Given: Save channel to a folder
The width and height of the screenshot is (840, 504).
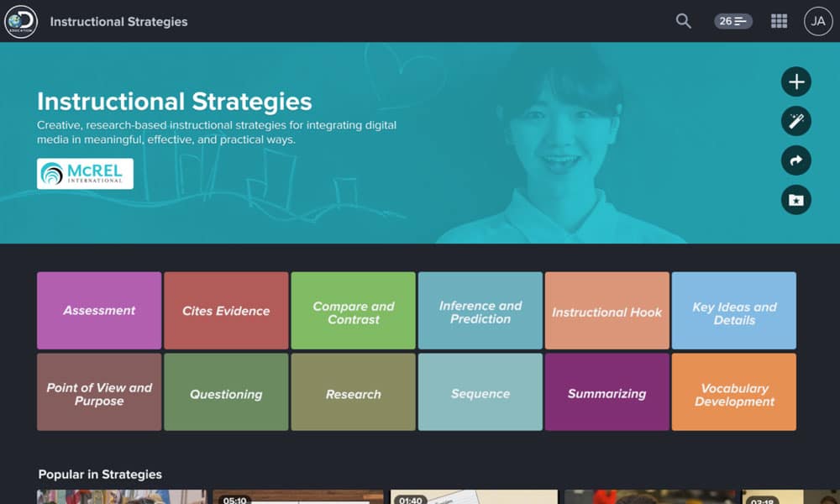Looking at the screenshot, I should pyautogui.click(x=795, y=199).
